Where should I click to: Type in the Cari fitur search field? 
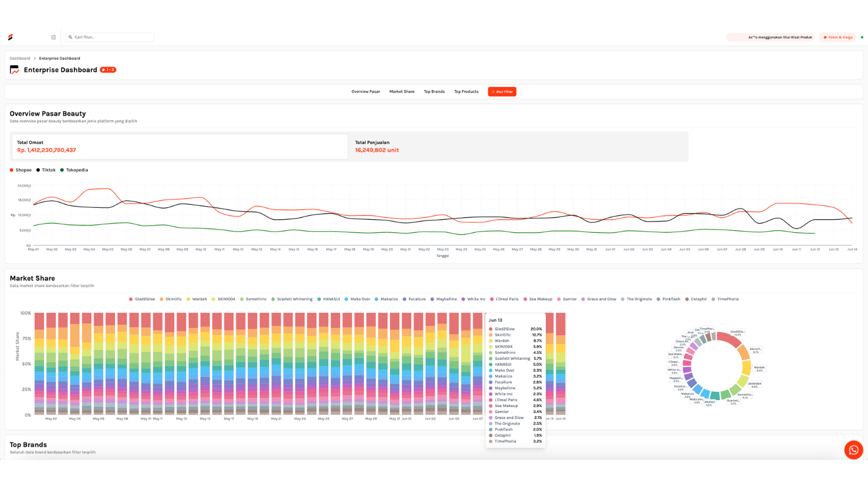click(110, 37)
